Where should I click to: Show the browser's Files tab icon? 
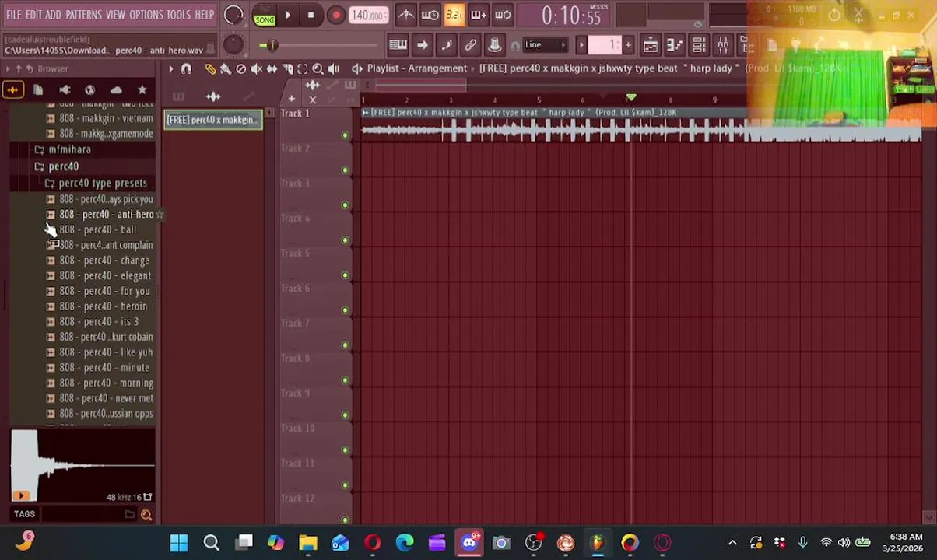coord(38,90)
